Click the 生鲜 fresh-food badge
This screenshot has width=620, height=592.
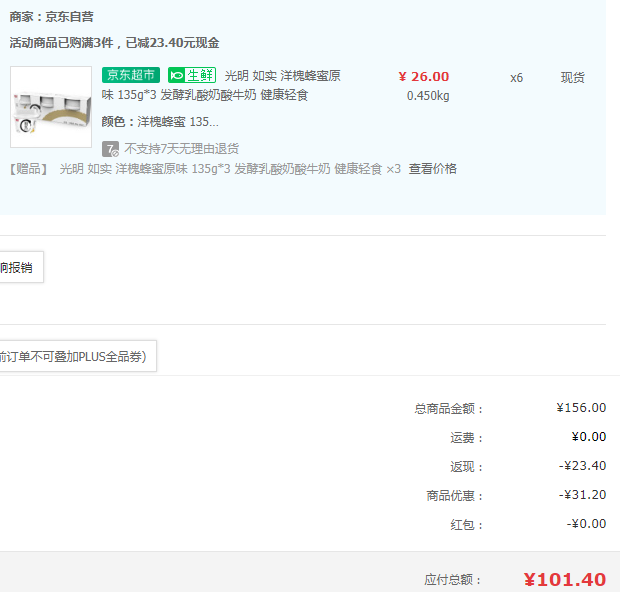(x=192, y=75)
